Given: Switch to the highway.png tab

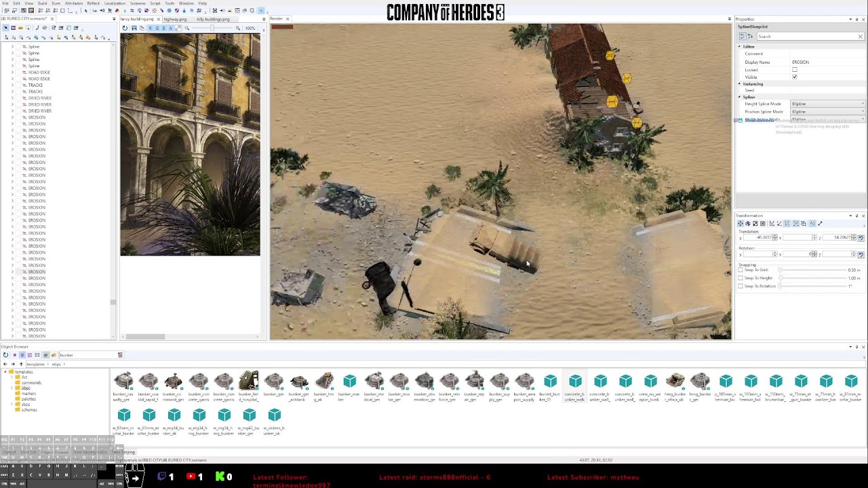Looking at the screenshot, I should point(175,19).
